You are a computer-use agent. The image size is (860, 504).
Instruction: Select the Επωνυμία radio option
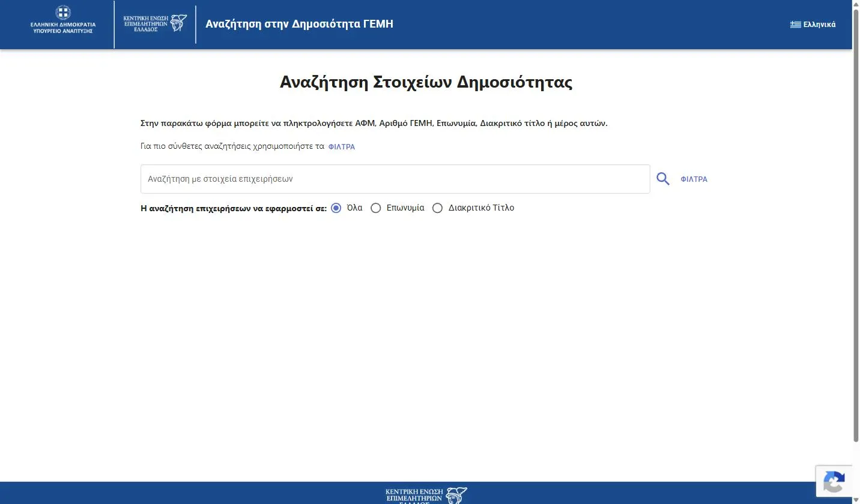pyautogui.click(x=376, y=208)
